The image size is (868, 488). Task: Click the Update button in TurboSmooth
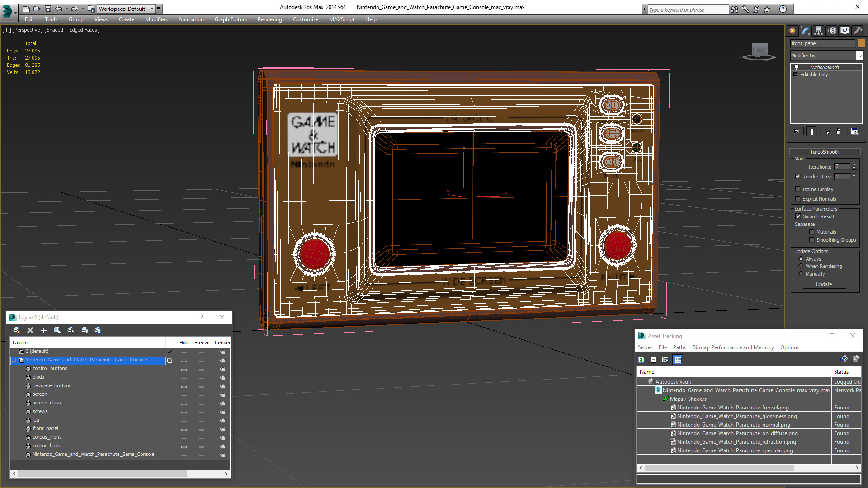pos(823,284)
